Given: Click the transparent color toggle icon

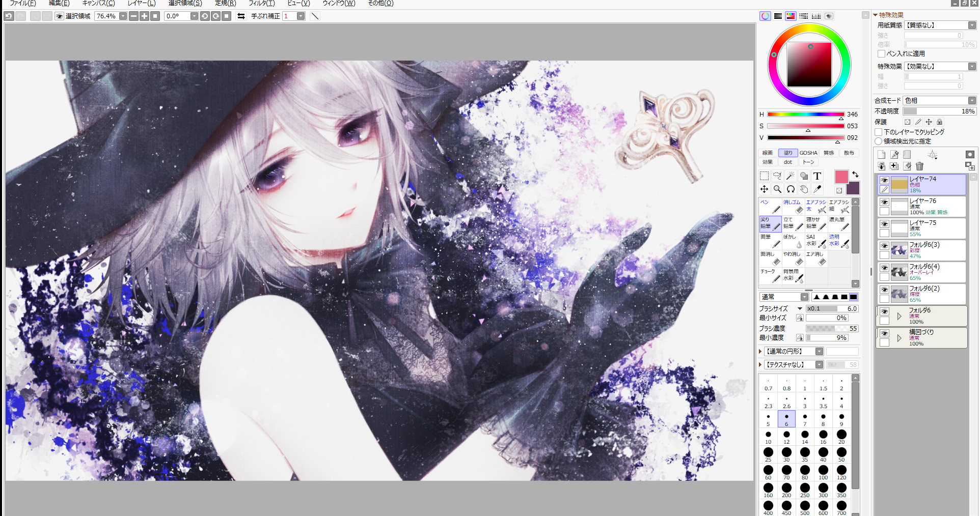Looking at the screenshot, I should [x=839, y=190].
